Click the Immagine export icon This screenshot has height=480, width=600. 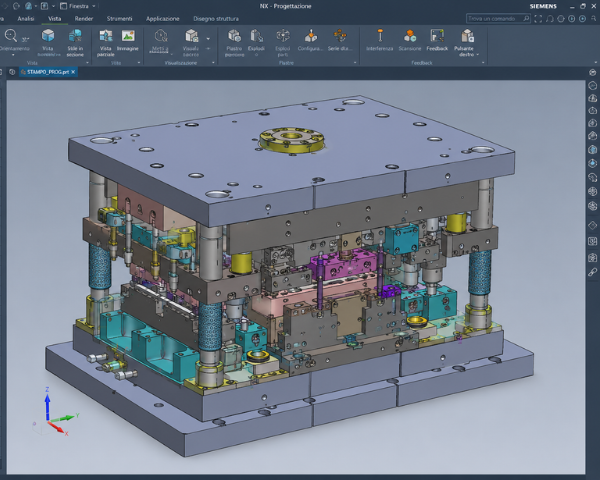click(128, 36)
